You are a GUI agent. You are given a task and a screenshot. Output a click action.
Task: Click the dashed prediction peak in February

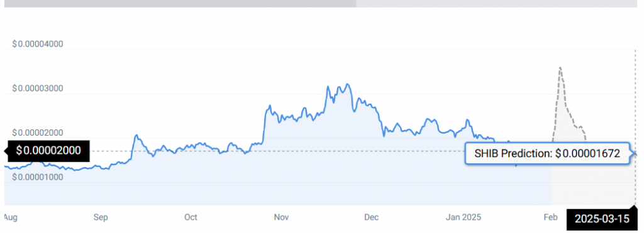560,68
